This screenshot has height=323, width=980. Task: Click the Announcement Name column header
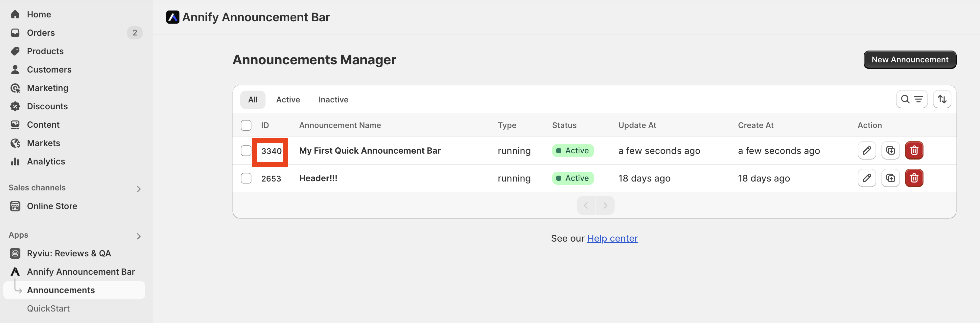tap(340, 125)
